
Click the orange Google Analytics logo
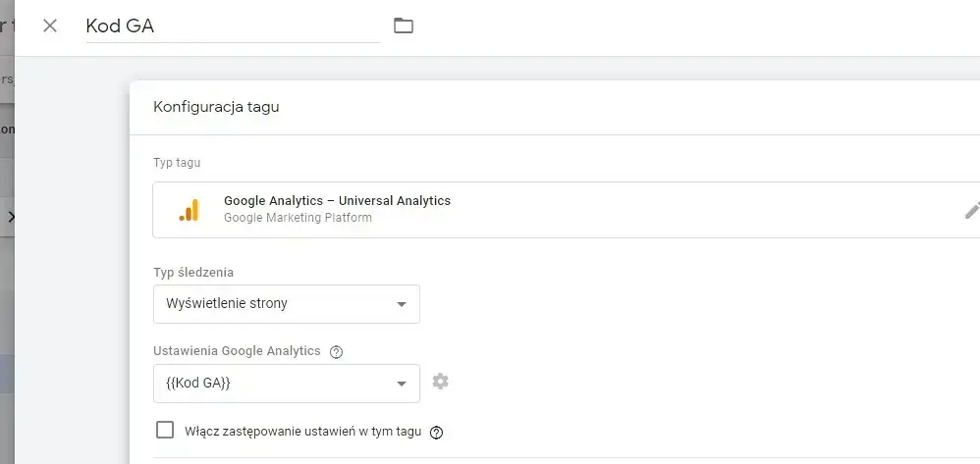(x=189, y=210)
